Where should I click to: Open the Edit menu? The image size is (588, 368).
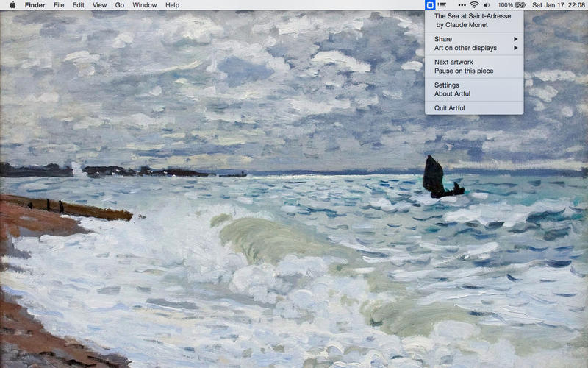click(x=79, y=5)
